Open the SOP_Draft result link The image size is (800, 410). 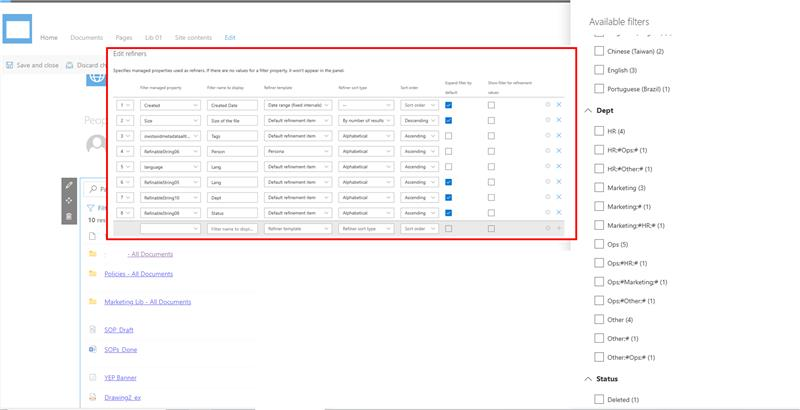pyautogui.click(x=119, y=330)
